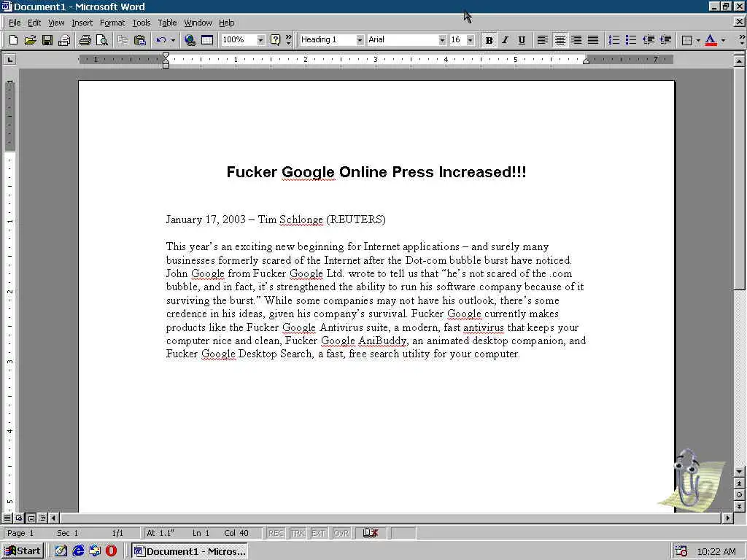Image resolution: width=747 pixels, height=560 pixels.
Task: Open the File menu
Action: pyautogui.click(x=15, y=23)
